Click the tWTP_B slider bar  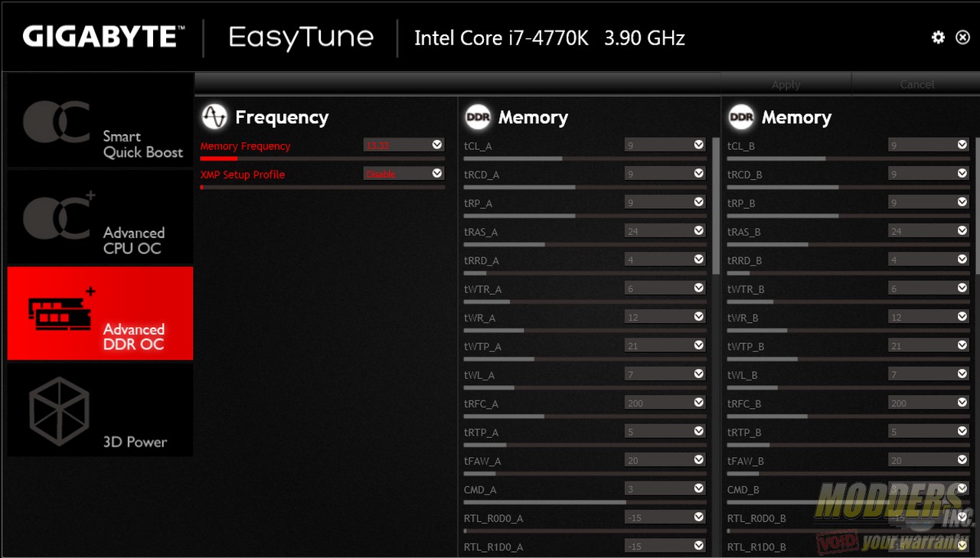(x=848, y=359)
